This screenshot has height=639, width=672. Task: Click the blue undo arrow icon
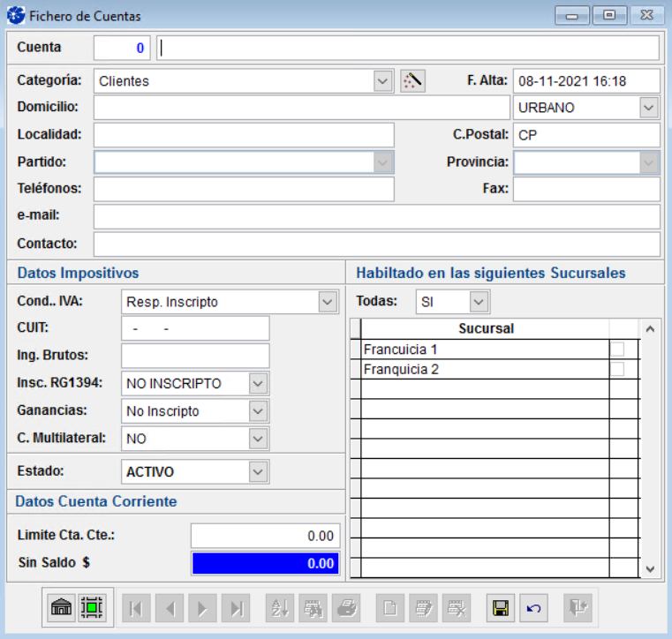(532, 607)
